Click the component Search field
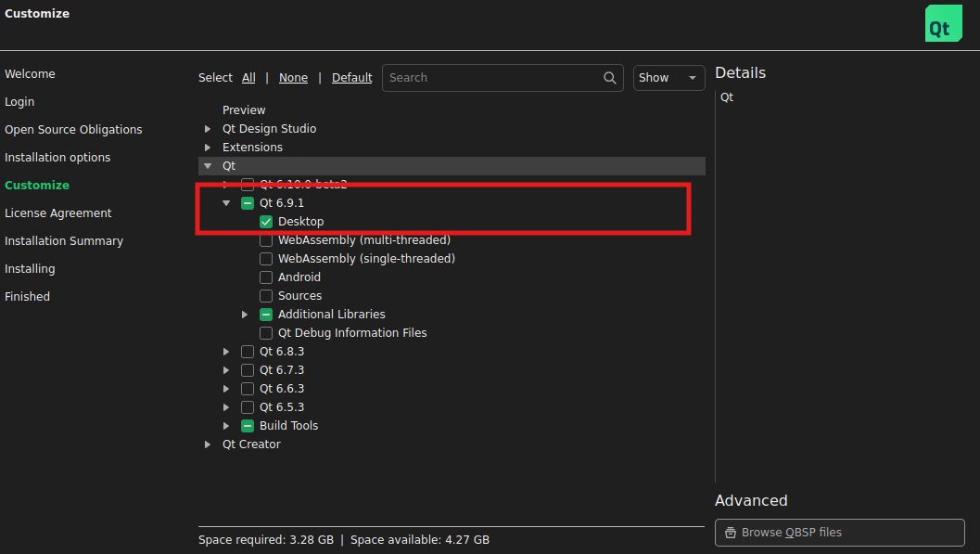This screenshot has height=554, width=980. 503,78
